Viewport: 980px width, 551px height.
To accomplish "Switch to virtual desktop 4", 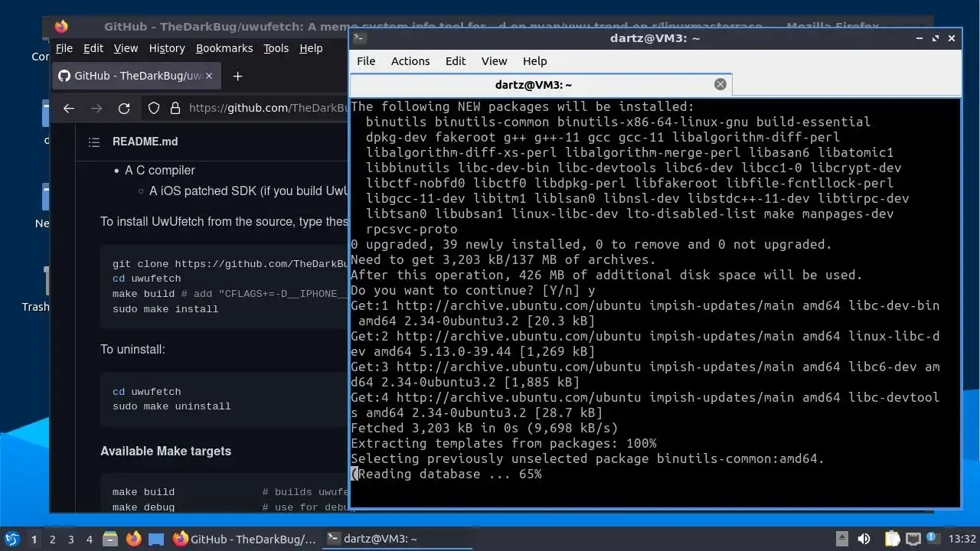I will point(89,539).
